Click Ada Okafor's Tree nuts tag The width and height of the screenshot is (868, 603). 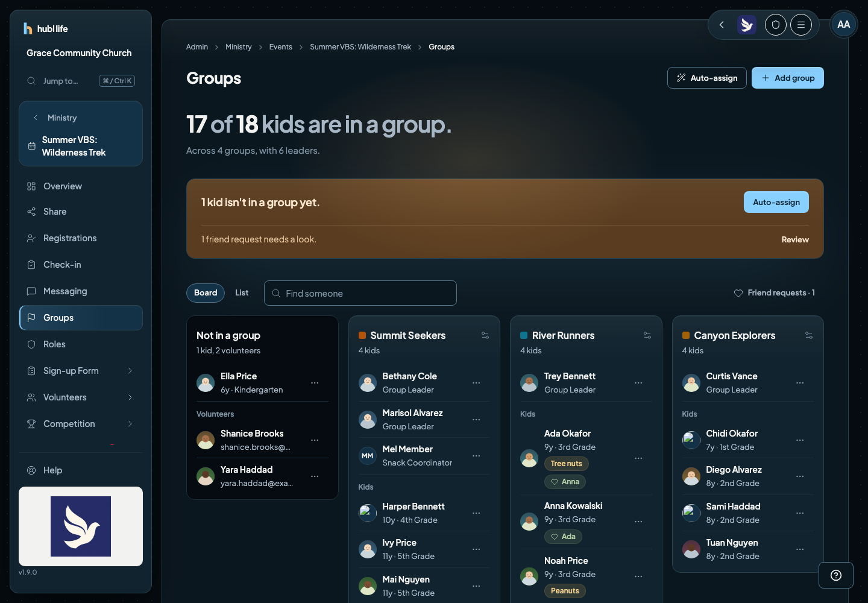point(567,464)
